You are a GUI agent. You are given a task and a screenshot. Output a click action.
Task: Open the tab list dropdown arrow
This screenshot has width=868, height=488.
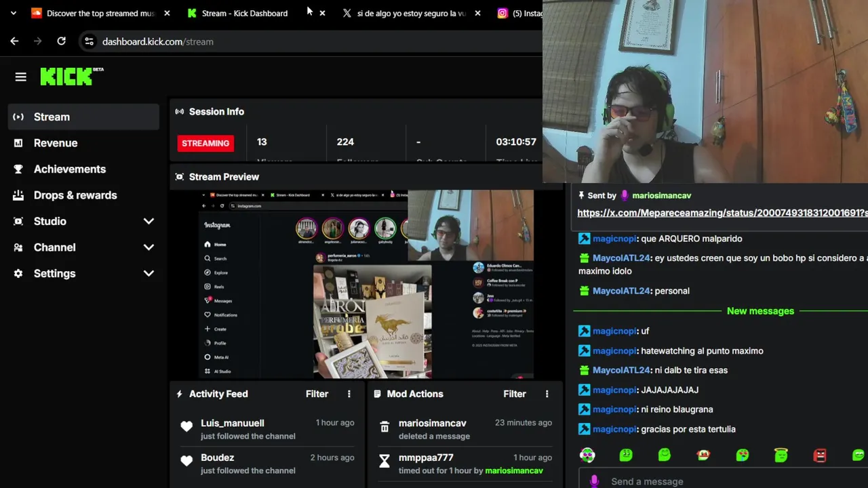tap(13, 13)
